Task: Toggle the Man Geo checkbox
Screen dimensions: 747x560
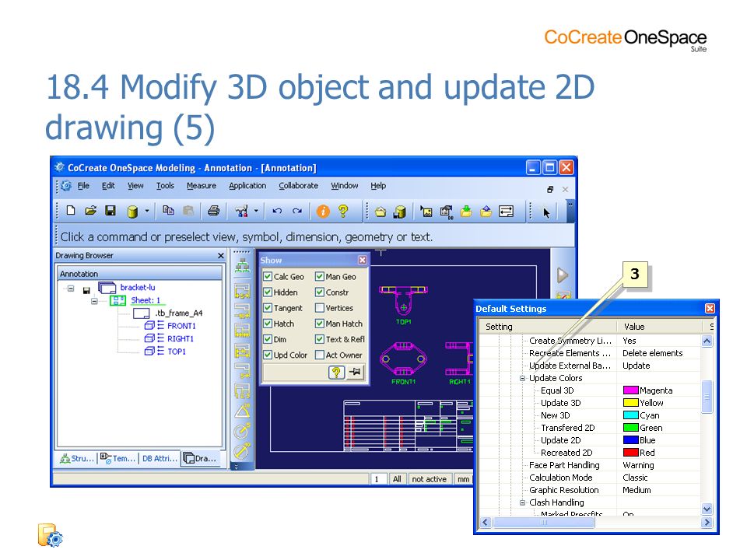Action: pos(320,276)
